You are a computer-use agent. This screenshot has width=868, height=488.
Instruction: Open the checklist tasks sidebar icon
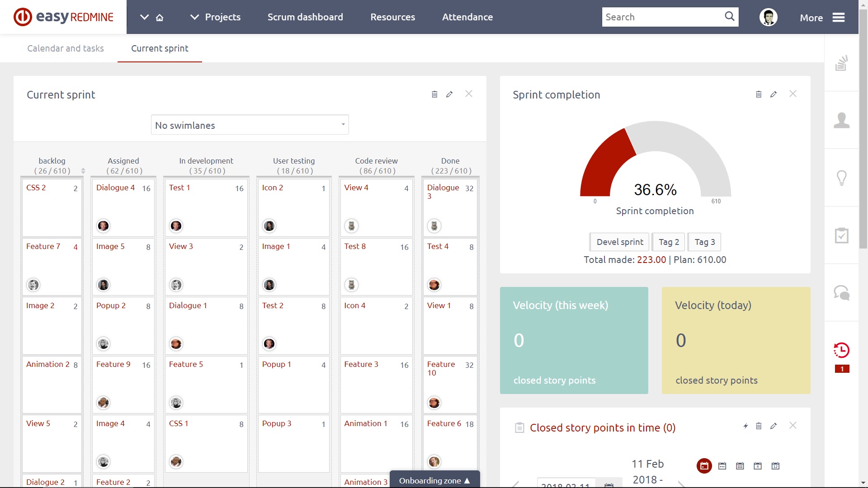pyautogui.click(x=841, y=235)
